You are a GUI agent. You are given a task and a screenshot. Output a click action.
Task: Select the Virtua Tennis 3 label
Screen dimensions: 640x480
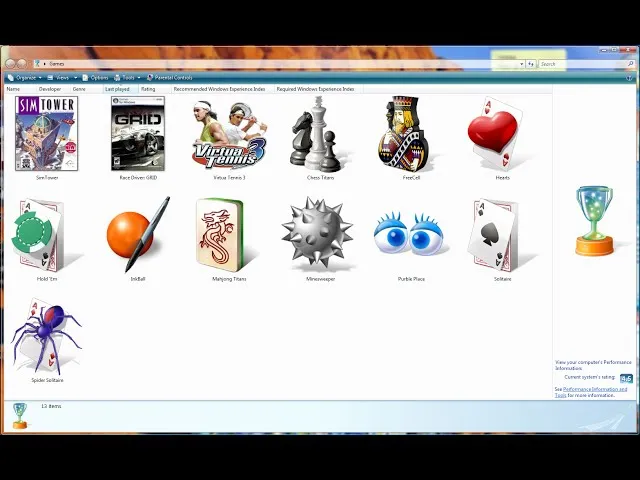pos(229,178)
